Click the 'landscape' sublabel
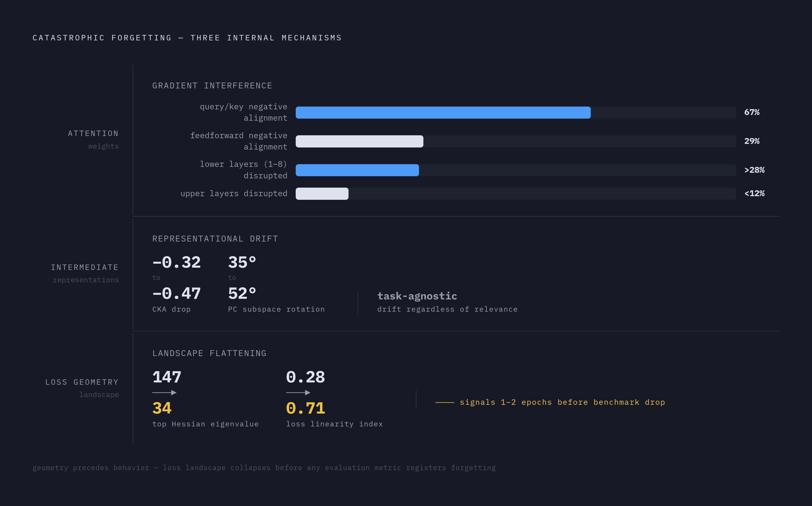 point(99,395)
